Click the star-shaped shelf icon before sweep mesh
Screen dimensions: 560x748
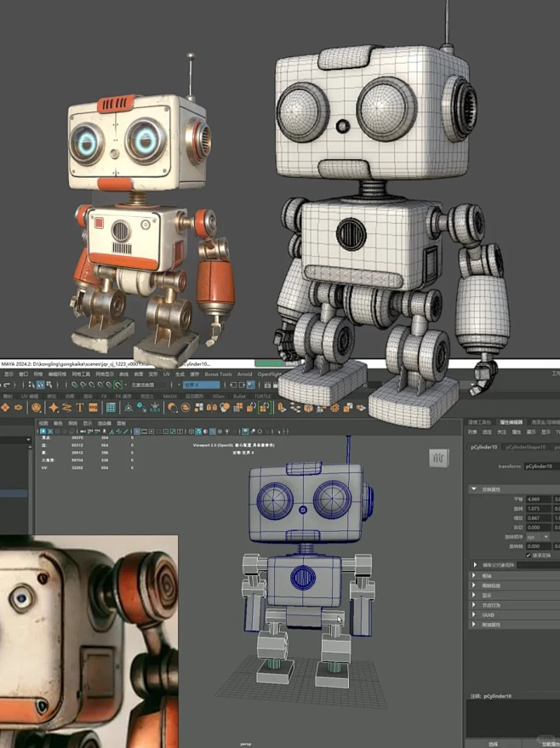[x=54, y=408]
